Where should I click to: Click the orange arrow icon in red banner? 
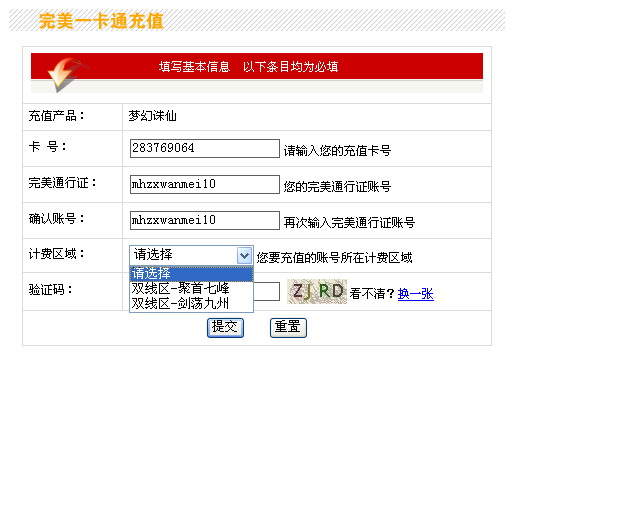[67, 74]
